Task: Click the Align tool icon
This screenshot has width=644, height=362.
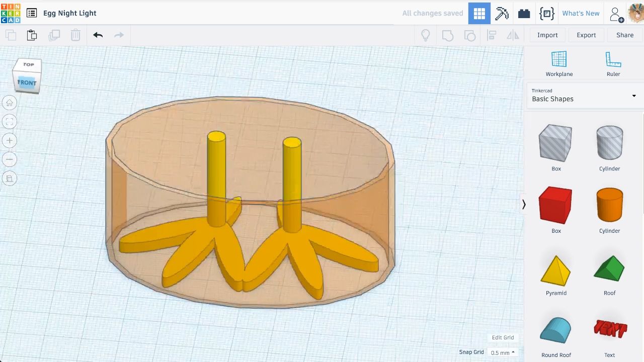Action: (492, 35)
